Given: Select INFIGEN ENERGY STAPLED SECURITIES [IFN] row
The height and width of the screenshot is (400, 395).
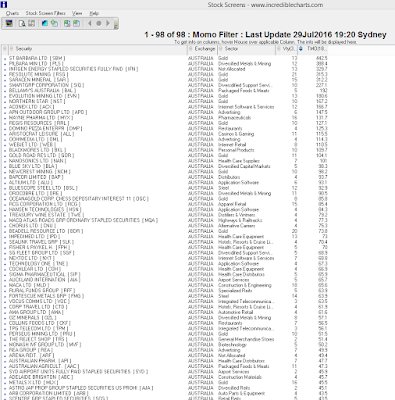Looking at the screenshot, I should coord(165,69).
